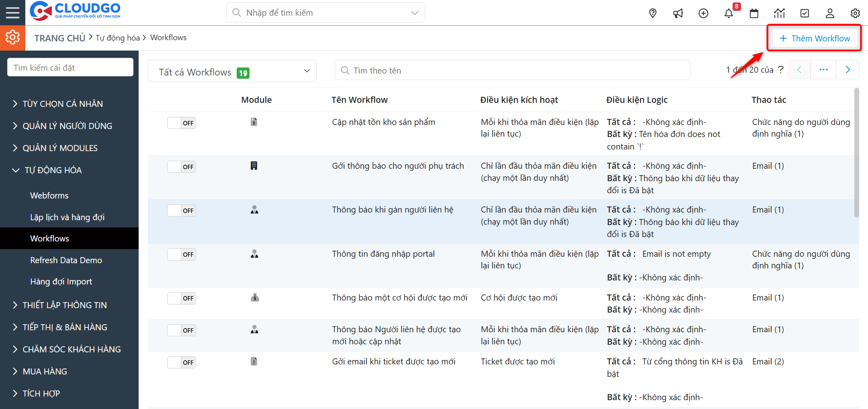The width and height of the screenshot is (868, 409).
Task: Click the Tìm theo tên search field
Action: point(512,70)
